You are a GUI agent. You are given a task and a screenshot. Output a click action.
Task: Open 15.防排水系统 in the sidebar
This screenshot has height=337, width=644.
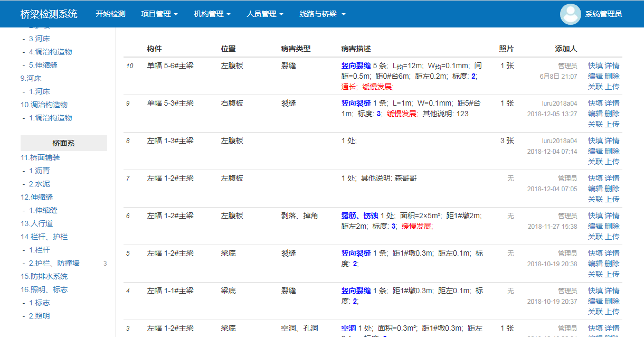(x=44, y=276)
